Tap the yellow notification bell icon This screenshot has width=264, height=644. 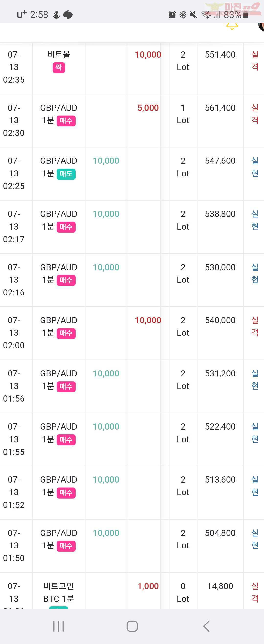click(232, 26)
